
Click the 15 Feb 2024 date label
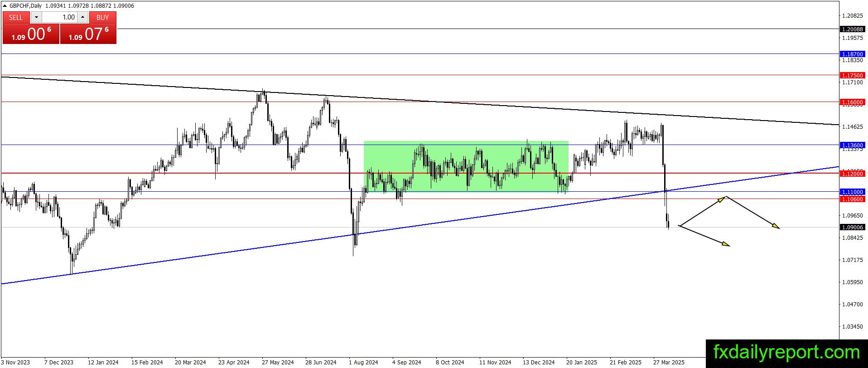(x=147, y=363)
